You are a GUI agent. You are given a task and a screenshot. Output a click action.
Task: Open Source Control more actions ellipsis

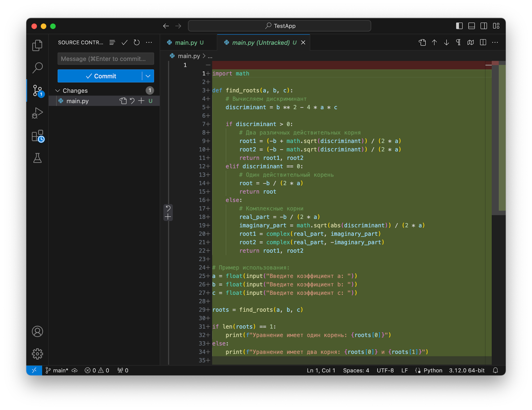click(149, 43)
